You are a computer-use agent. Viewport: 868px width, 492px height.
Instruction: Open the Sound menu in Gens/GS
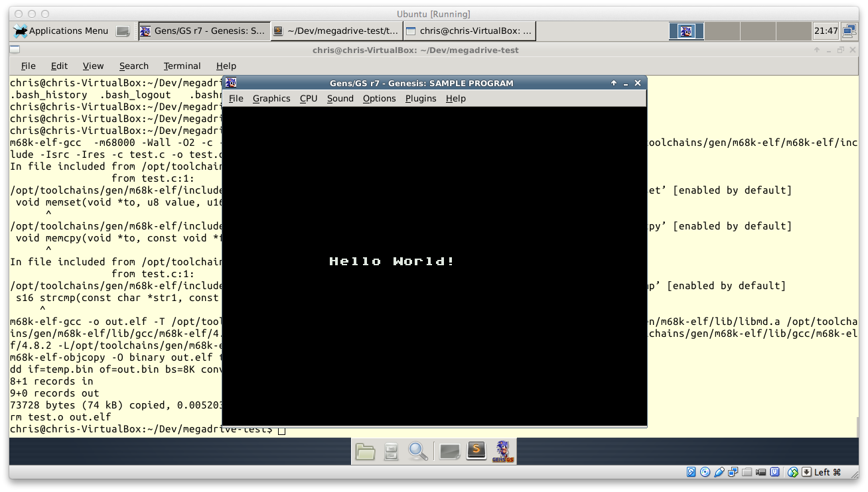point(340,98)
